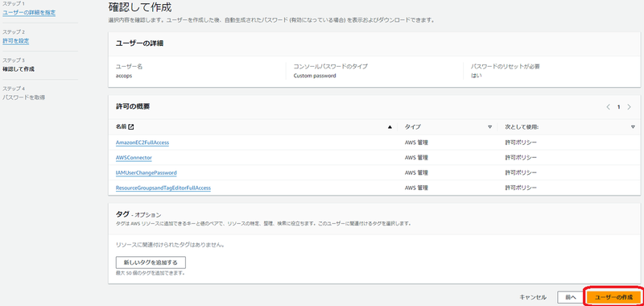Click 許可ポリシー in the AWSConnector row

click(521, 158)
